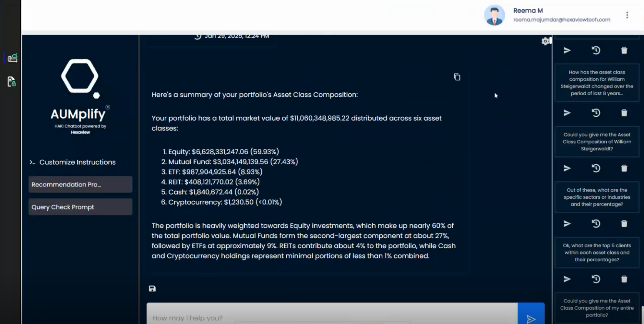
Task: Click the 'How may I help you?' input
Action: click(332, 318)
